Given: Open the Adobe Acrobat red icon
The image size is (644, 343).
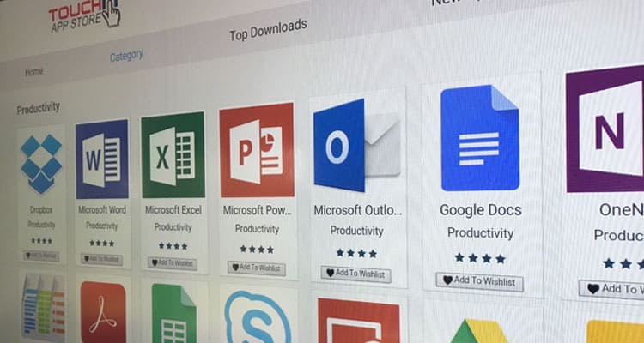Looking at the screenshot, I should point(103,312).
